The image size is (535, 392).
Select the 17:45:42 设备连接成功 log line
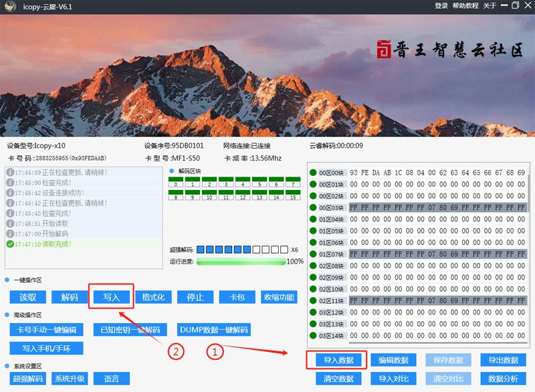tap(84, 193)
